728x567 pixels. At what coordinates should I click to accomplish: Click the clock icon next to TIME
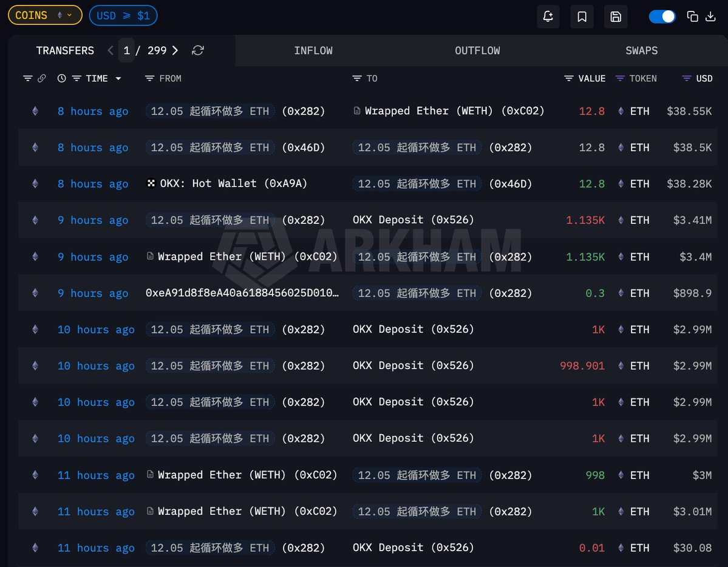tap(61, 78)
